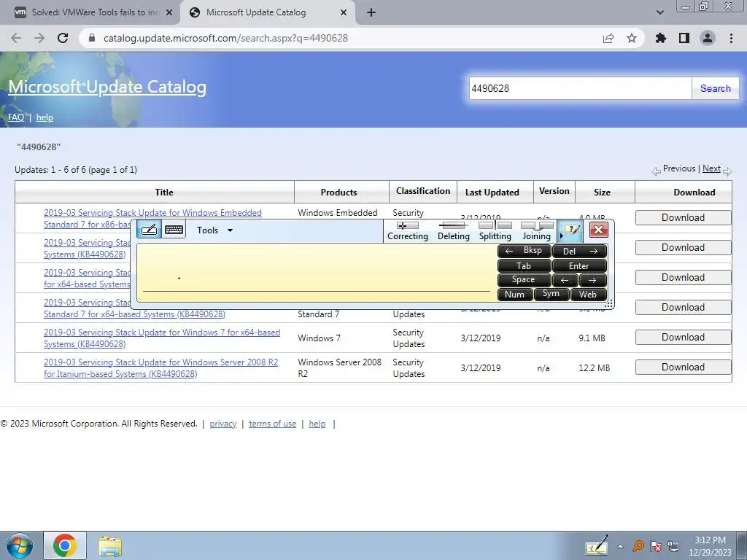
Task: Download the second listed update
Action: [x=683, y=248]
